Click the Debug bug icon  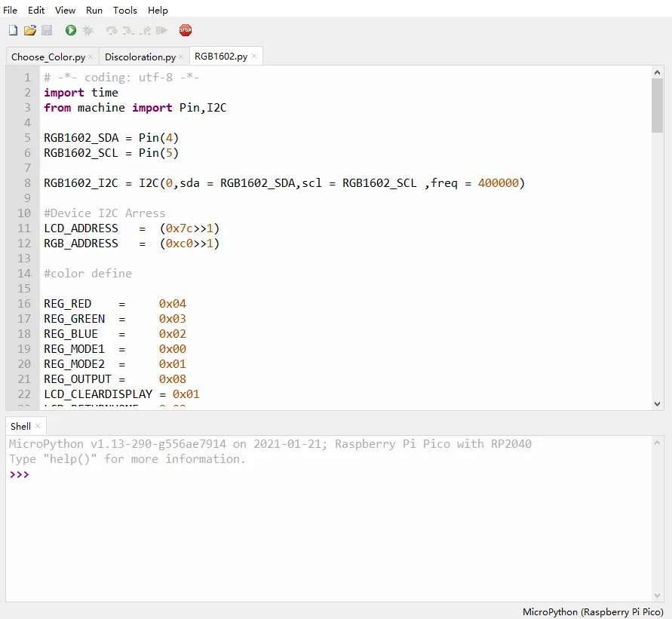click(87, 30)
